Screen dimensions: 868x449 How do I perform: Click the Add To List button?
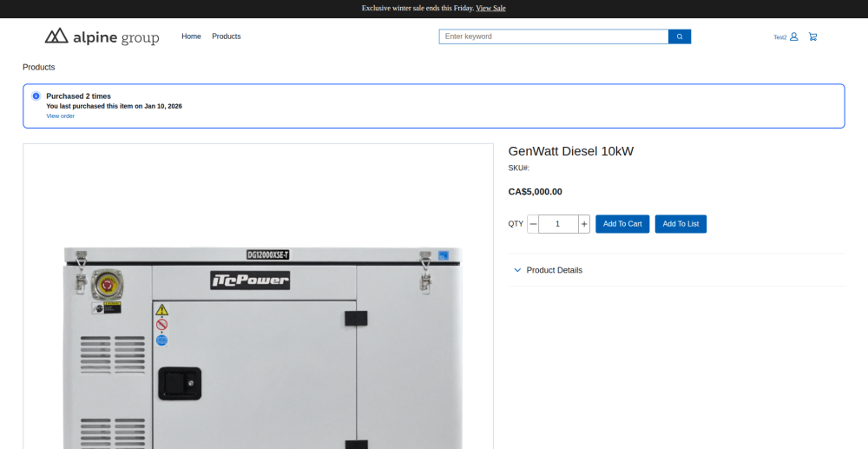(x=681, y=224)
